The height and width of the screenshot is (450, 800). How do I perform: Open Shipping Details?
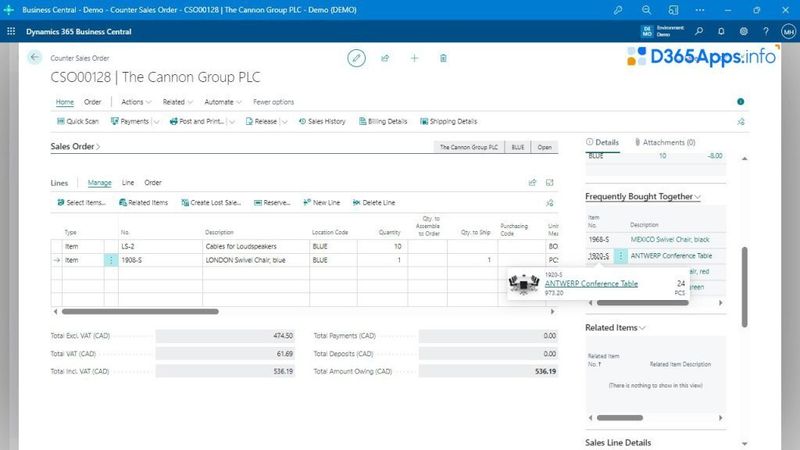coord(448,121)
